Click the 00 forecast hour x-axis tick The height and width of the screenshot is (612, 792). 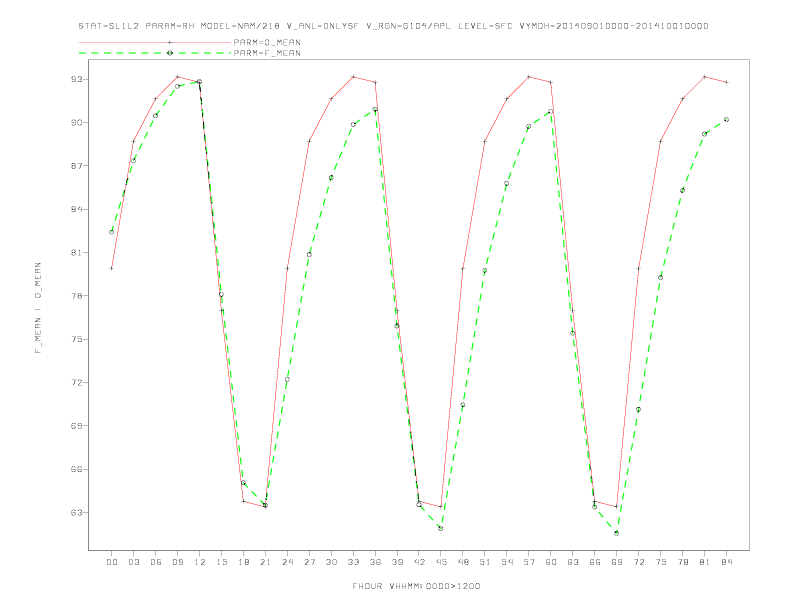(x=112, y=562)
